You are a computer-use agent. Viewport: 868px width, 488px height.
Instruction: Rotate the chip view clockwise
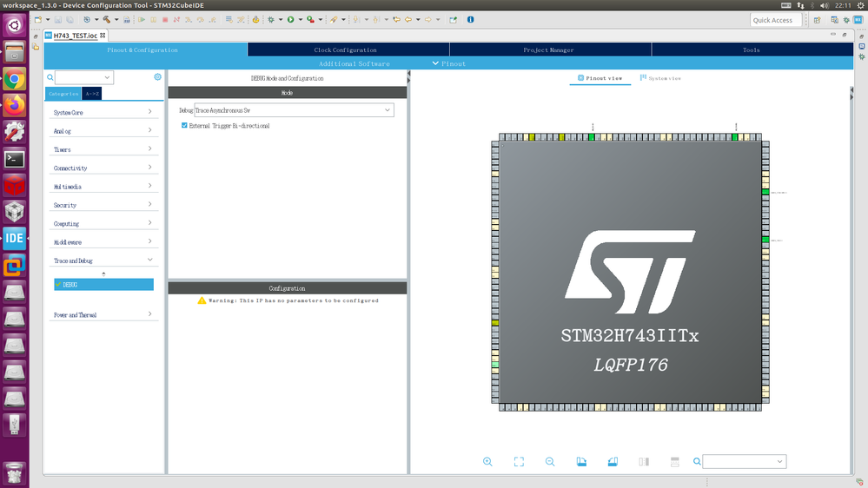tap(581, 461)
